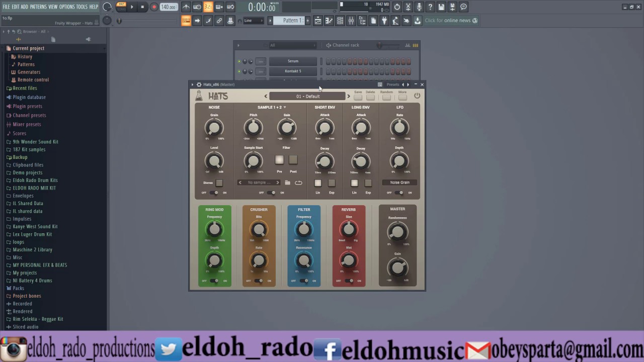The width and height of the screenshot is (644, 362).
Task: Select the stamp tool icon
Action: (x=230, y=21)
